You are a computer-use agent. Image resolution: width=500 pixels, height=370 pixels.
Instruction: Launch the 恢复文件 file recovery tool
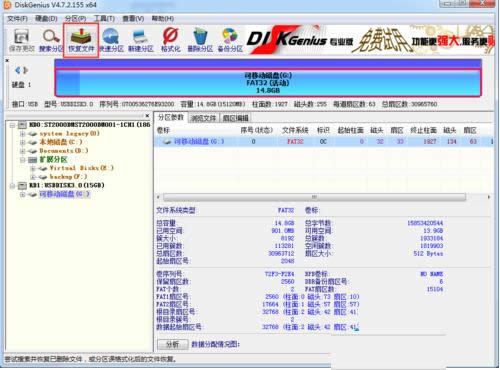tap(81, 41)
